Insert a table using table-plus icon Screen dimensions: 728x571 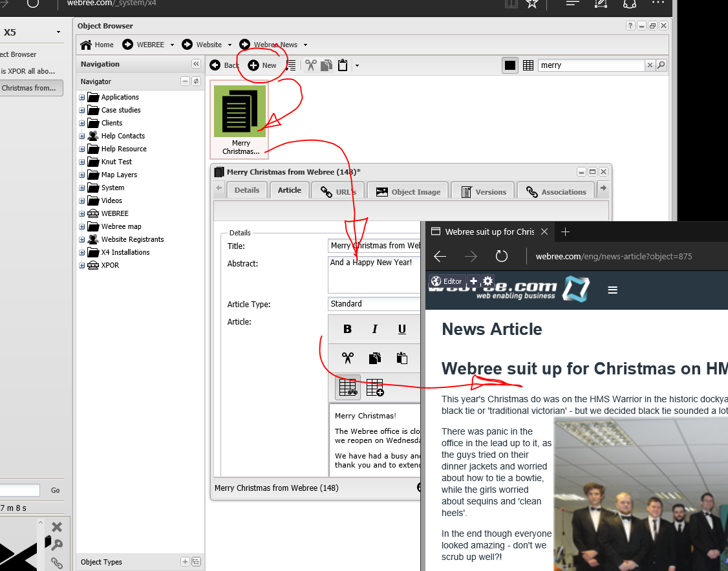pos(375,387)
